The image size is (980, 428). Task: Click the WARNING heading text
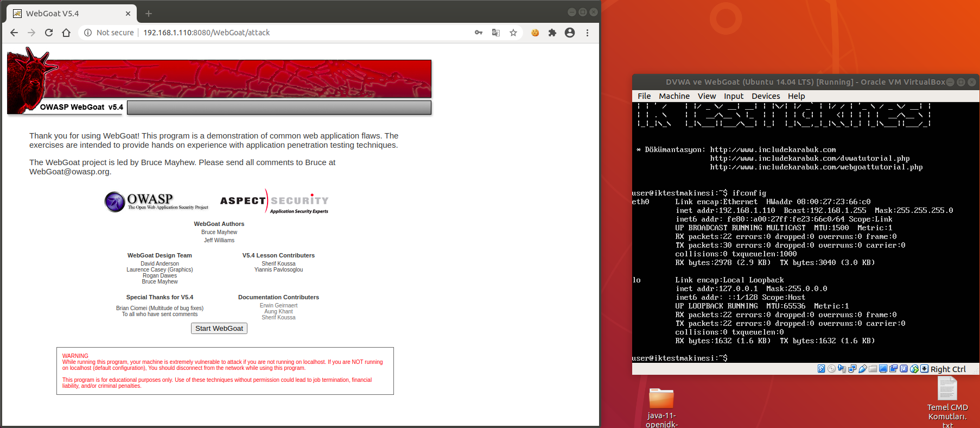click(x=75, y=356)
